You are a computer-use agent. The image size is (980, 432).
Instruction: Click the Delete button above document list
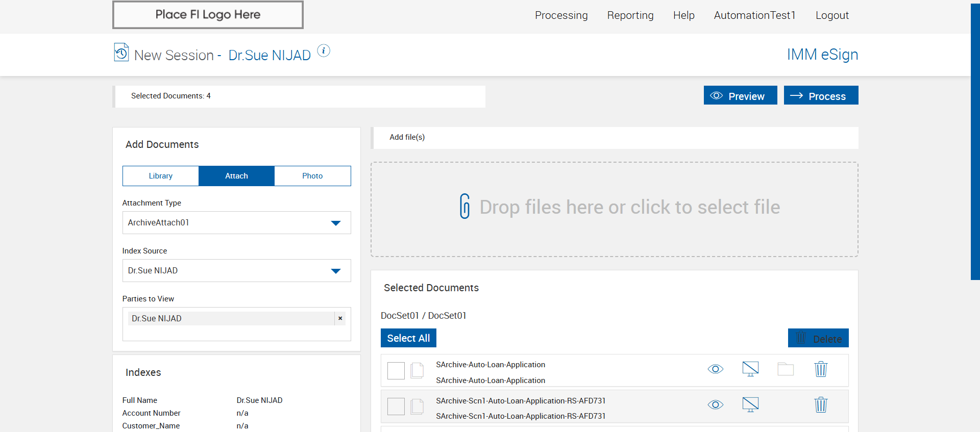[x=818, y=338]
